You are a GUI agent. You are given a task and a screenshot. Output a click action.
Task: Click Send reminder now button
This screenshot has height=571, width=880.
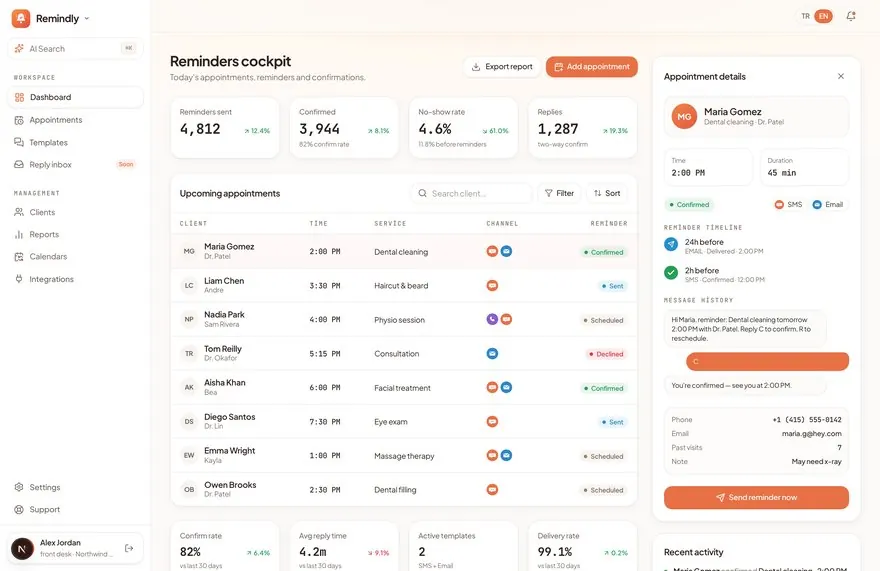click(756, 497)
